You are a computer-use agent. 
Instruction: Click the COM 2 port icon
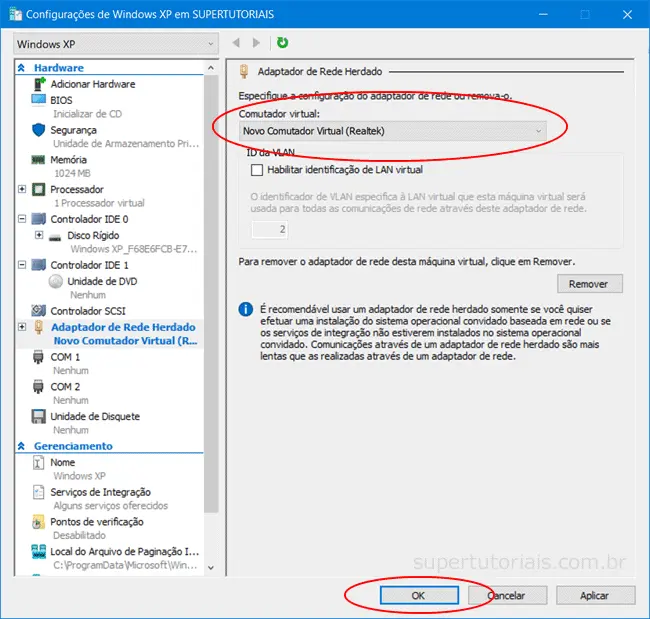pyautogui.click(x=38, y=386)
